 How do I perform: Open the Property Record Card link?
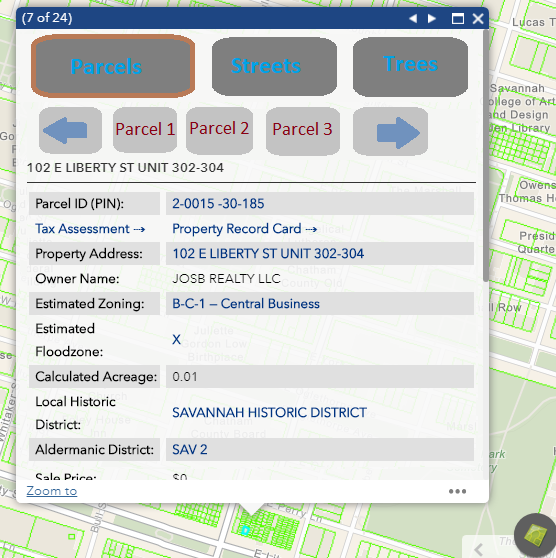click(x=245, y=229)
